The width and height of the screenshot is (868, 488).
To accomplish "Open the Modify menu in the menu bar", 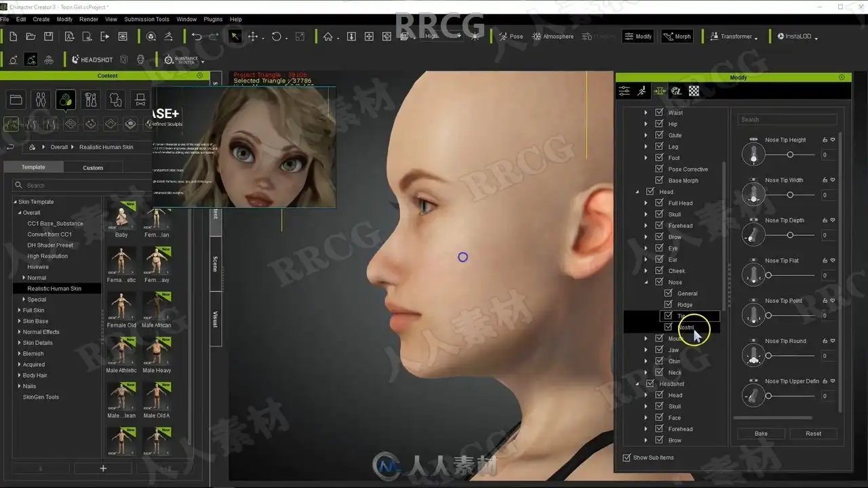I will (64, 19).
